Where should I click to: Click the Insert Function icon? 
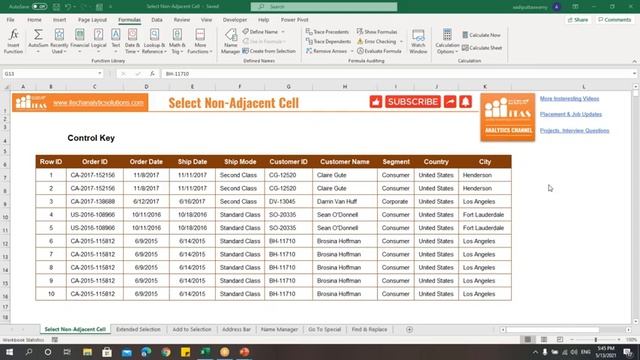pyautogui.click(x=13, y=41)
